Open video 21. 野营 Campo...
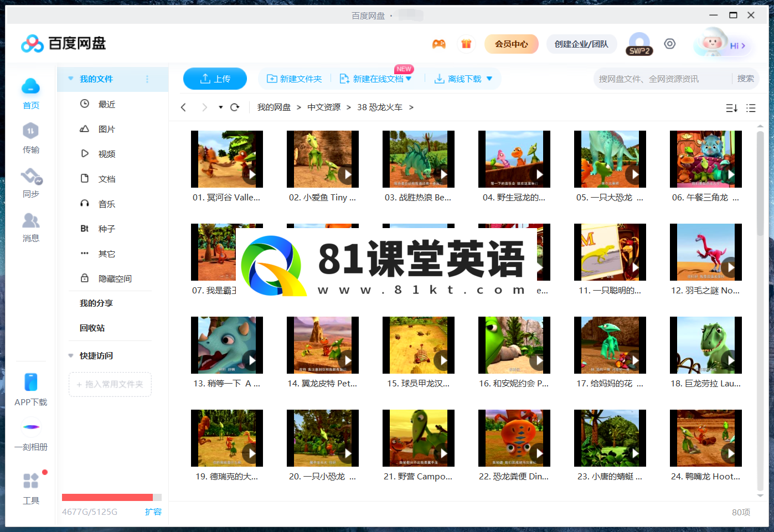Viewport: 774px width, 532px height. 419,438
